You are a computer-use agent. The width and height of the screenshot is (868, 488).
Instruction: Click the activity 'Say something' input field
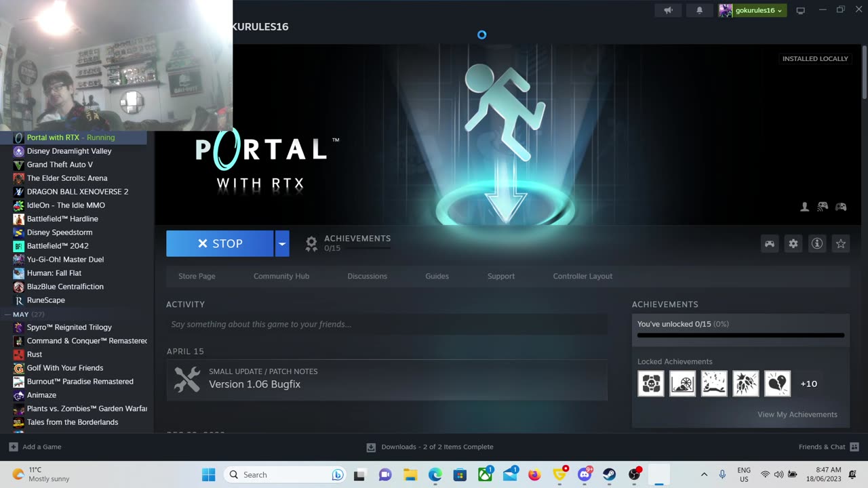[387, 324]
